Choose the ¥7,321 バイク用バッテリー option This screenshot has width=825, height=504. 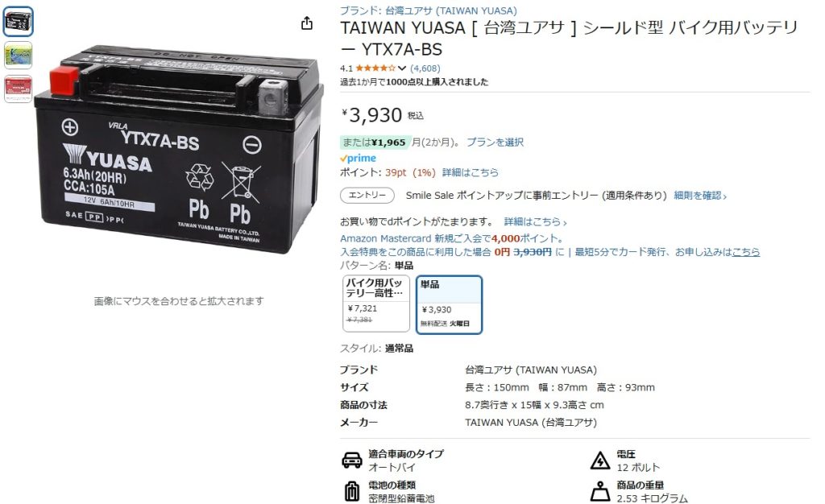tap(376, 304)
